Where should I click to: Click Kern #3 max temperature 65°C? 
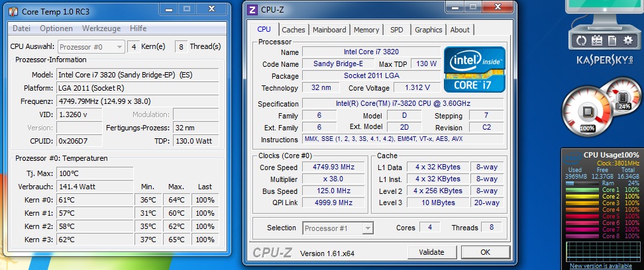(177, 239)
